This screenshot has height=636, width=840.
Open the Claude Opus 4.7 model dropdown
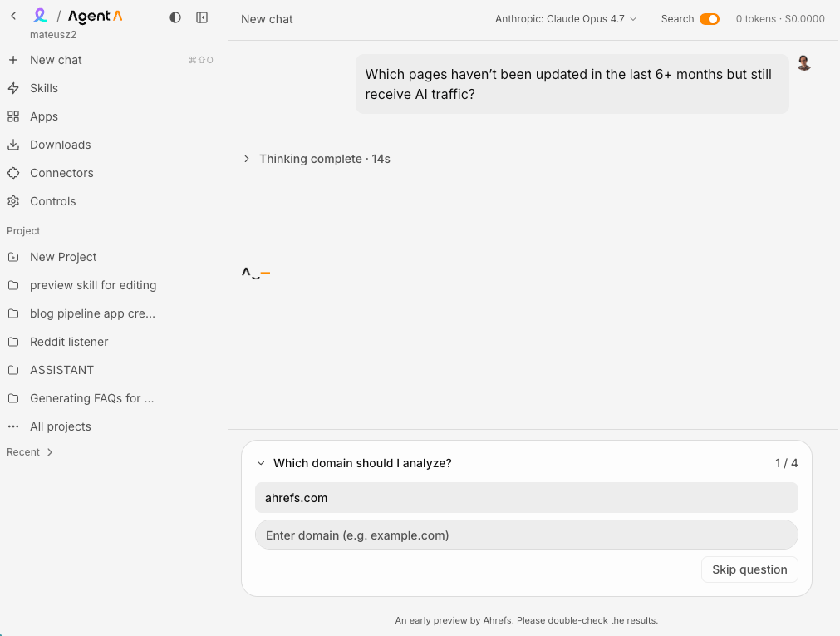pos(566,19)
